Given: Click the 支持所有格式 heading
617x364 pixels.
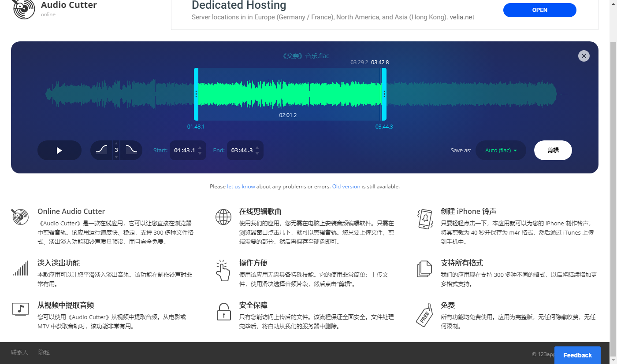Looking at the screenshot, I should coord(462,263).
